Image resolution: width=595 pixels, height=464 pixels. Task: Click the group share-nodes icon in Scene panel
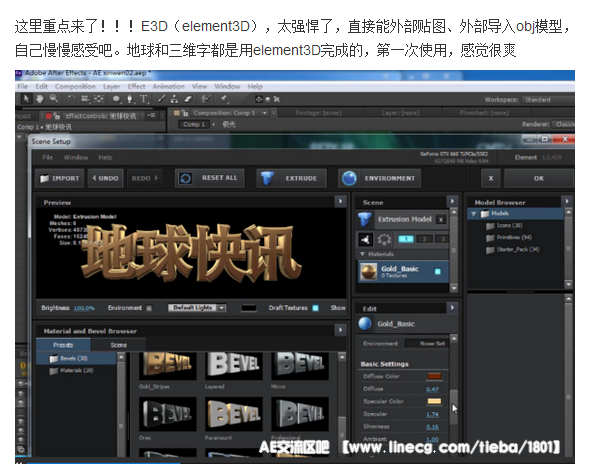365,239
